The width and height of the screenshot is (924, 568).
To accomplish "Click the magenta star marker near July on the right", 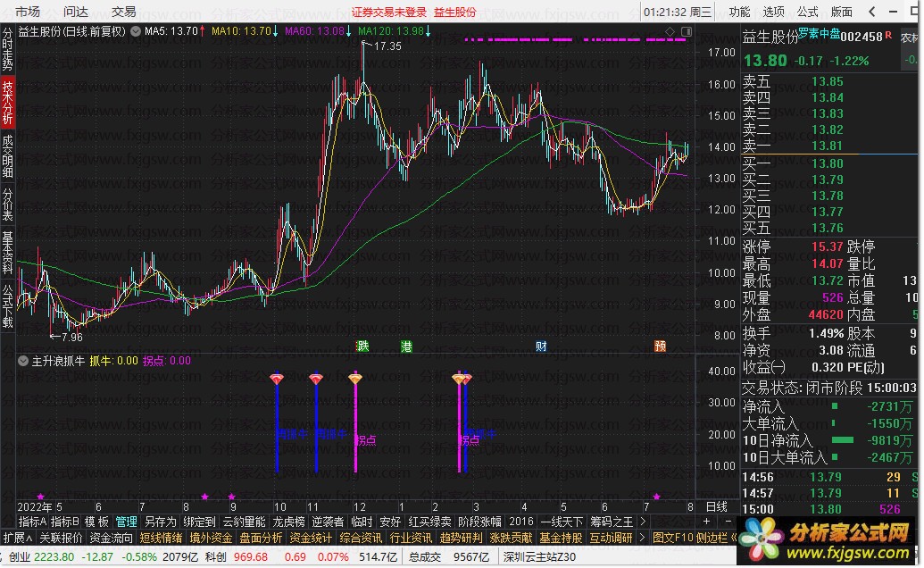I will click(x=656, y=497).
